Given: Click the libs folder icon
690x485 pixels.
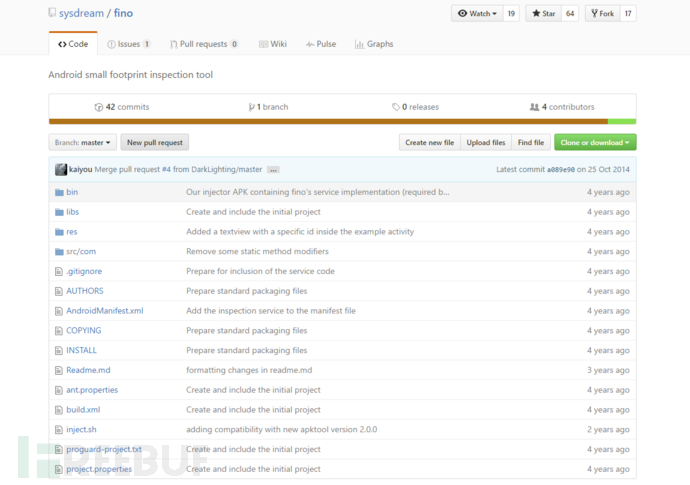Looking at the screenshot, I should (x=59, y=212).
